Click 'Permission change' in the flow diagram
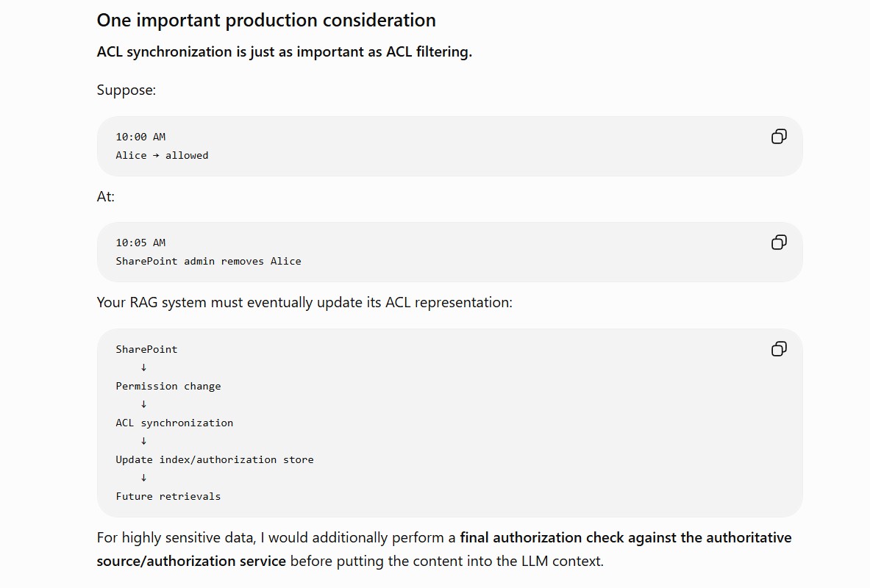Image resolution: width=870 pixels, height=588 pixels. (x=168, y=386)
